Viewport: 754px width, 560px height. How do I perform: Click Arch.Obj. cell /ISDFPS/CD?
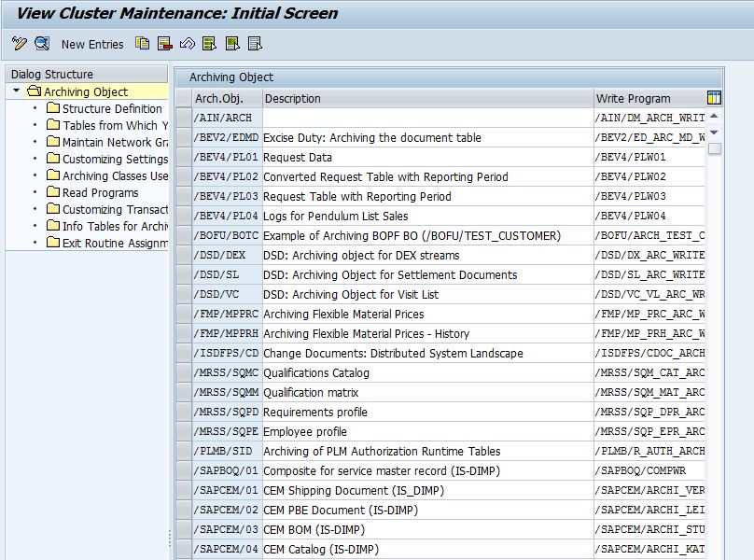pos(227,353)
